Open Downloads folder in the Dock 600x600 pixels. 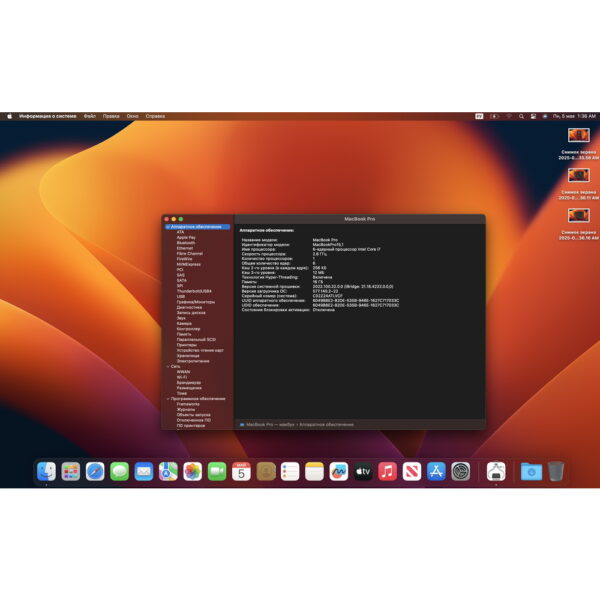(532, 471)
